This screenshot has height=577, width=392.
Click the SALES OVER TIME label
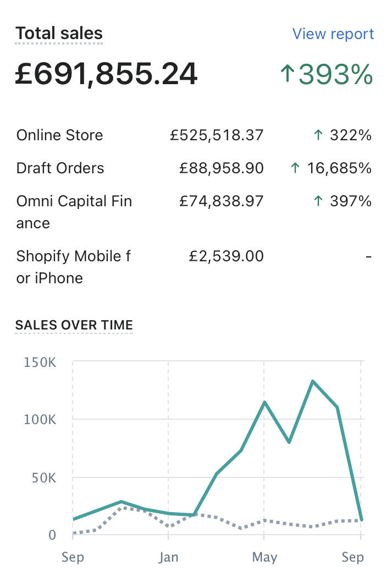[x=74, y=325]
